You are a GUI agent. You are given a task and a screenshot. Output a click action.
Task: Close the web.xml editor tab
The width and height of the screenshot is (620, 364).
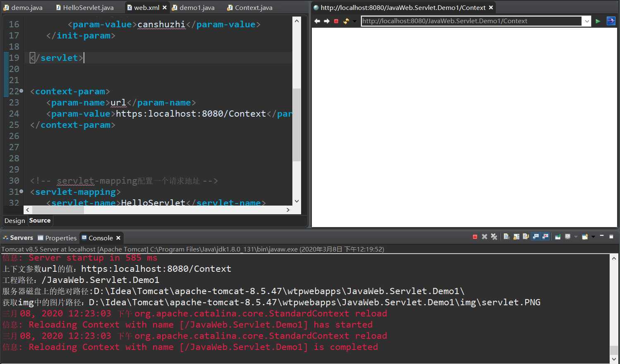click(x=165, y=7)
